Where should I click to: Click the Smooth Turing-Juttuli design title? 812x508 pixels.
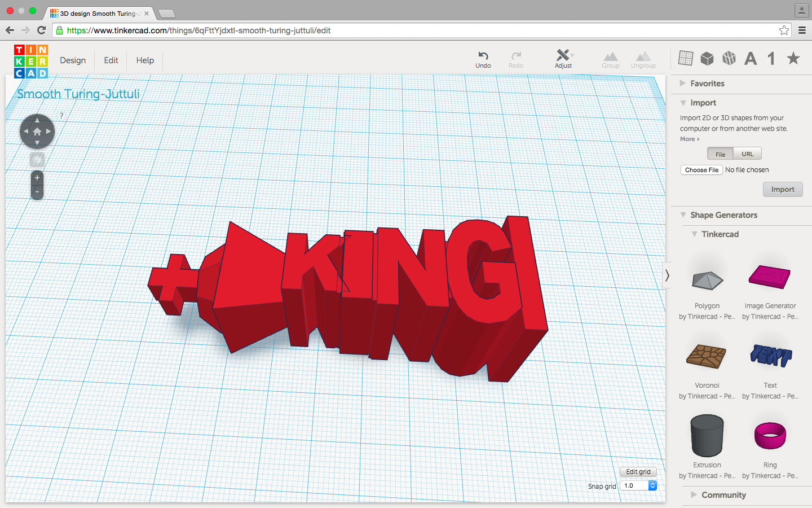pos(78,94)
